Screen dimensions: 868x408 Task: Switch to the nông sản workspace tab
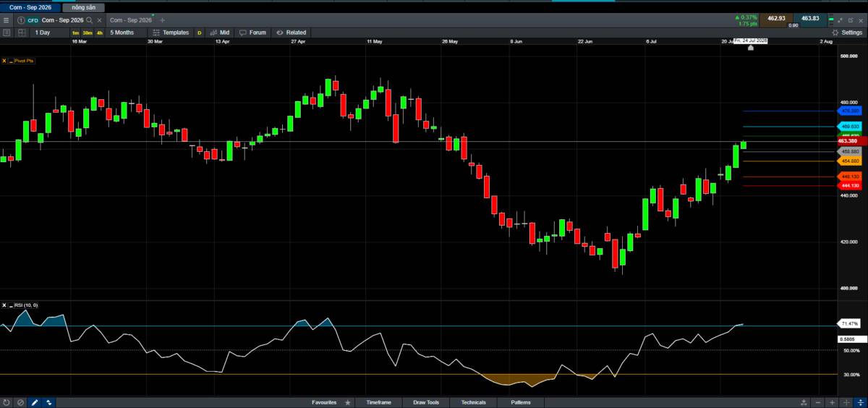point(84,7)
